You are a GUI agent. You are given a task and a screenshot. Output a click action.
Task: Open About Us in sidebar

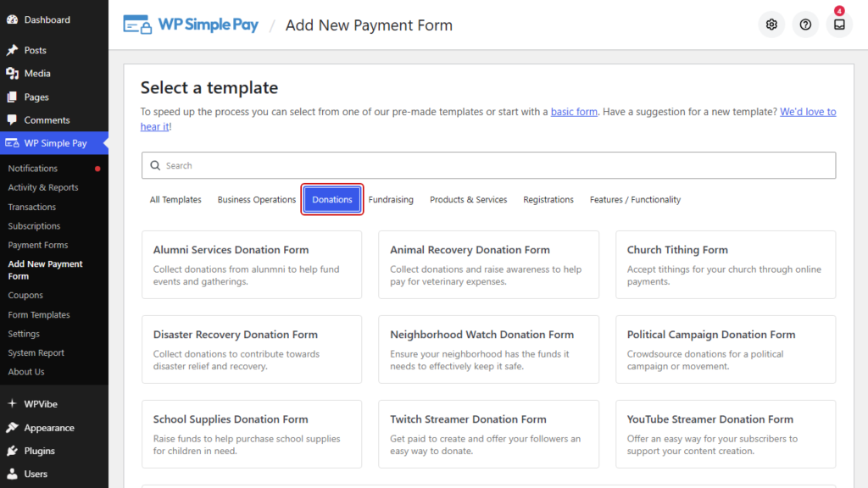(26, 372)
